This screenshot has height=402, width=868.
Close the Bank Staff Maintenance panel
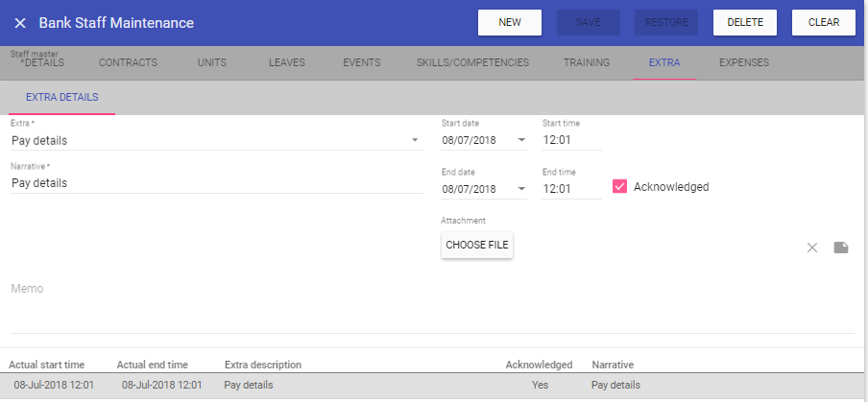coord(19,23)
